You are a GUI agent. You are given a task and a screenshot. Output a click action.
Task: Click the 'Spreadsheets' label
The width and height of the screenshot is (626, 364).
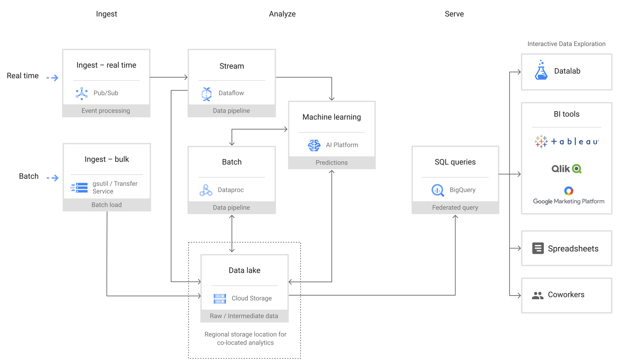[573, 249]
